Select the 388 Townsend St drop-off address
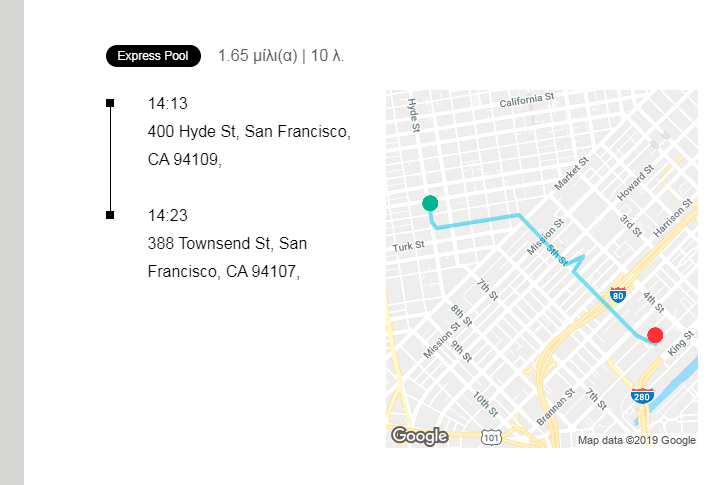The height and width of the screenshot is (485, 716). [x=227, y=257]
